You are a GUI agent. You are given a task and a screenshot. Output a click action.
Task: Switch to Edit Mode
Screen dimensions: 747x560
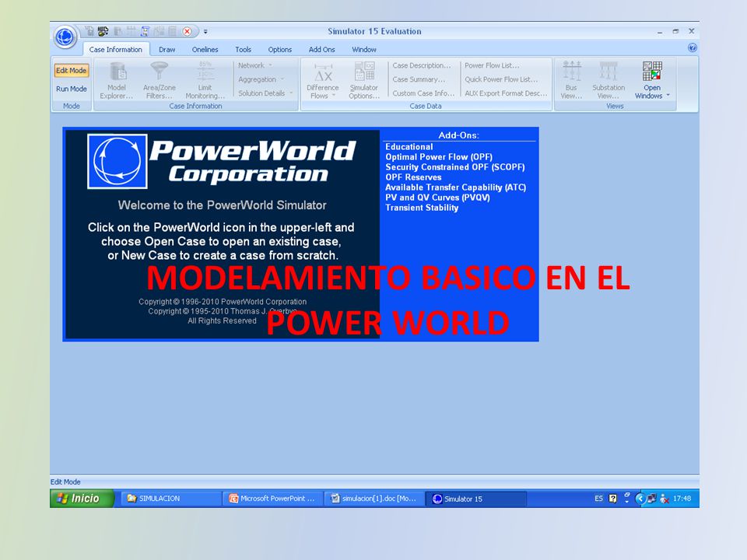tap(72, 71)
